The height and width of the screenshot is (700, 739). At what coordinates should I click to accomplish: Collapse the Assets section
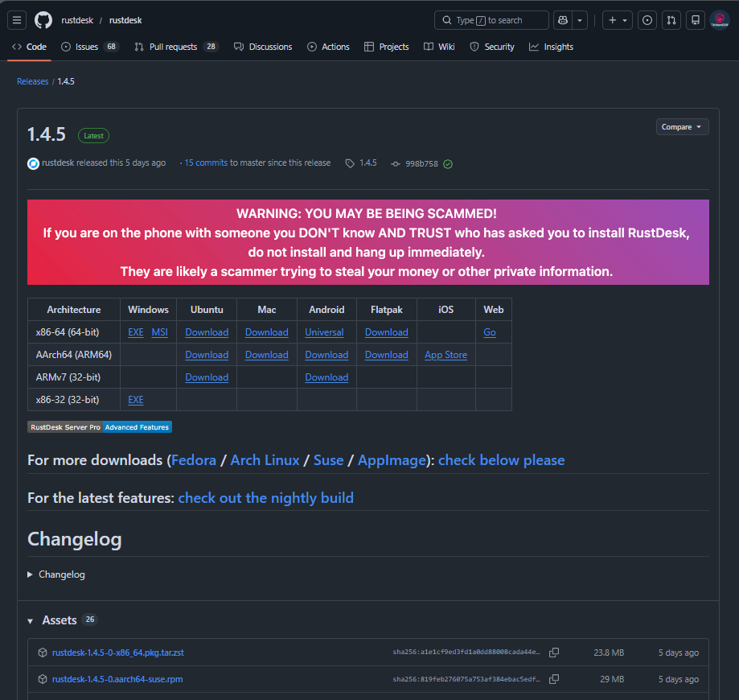(31, 621)
